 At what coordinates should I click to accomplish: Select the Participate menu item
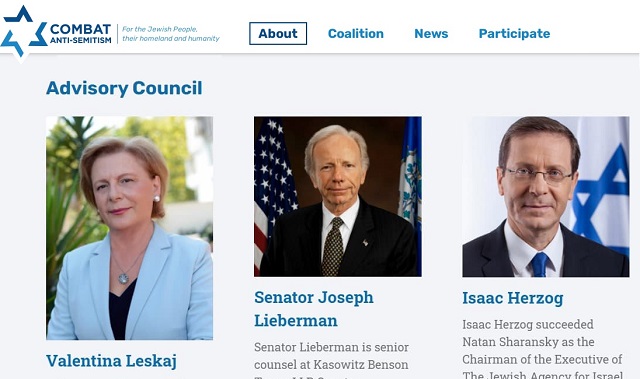(x=514, y=33)
